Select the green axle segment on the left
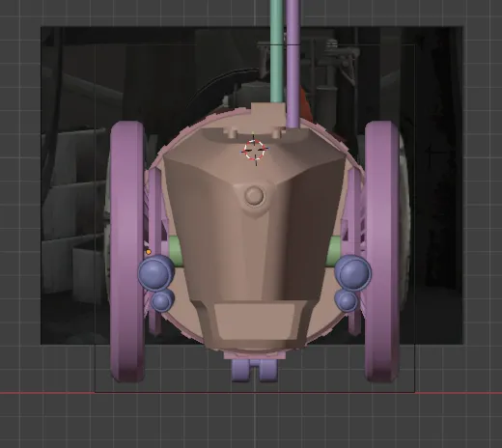 pos(176,251)
